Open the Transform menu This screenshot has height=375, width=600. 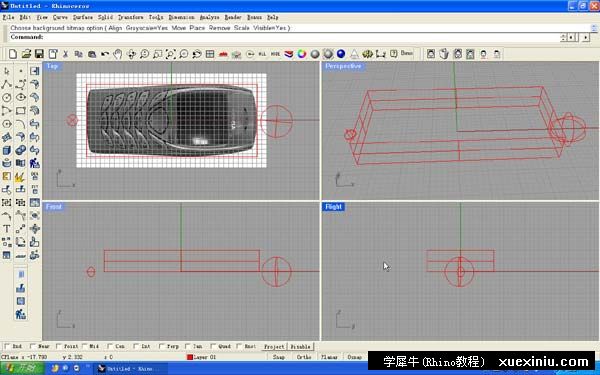130,17
